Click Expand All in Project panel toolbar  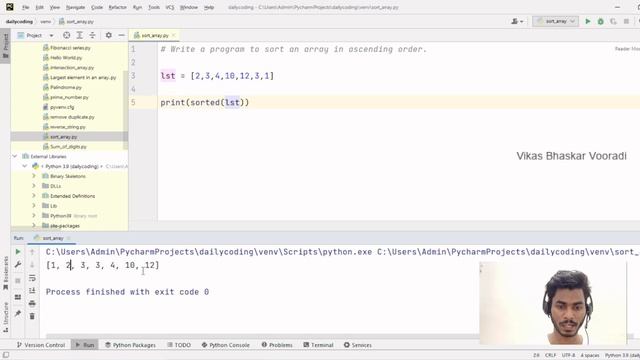(80, 36)
